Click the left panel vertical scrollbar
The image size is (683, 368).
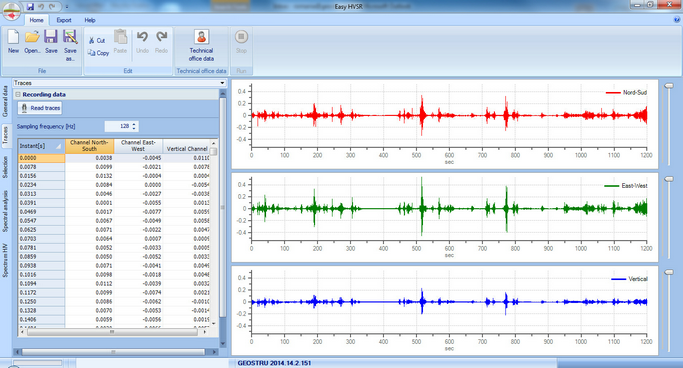(223, 207)
